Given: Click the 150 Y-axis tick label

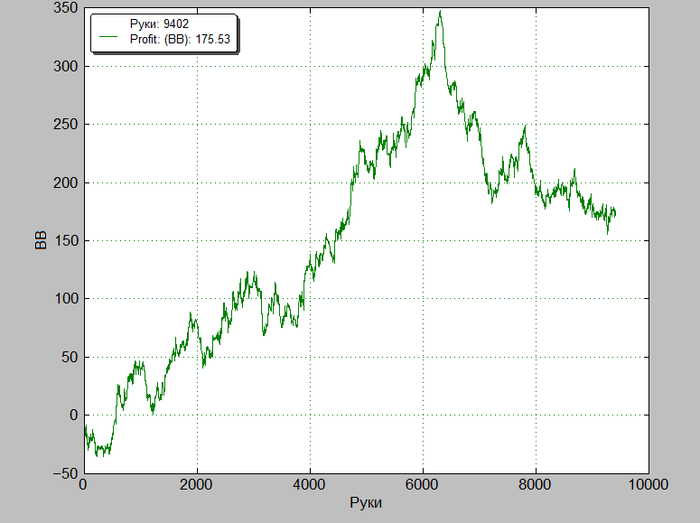Looking at the screenshot, I should (66, 241).
